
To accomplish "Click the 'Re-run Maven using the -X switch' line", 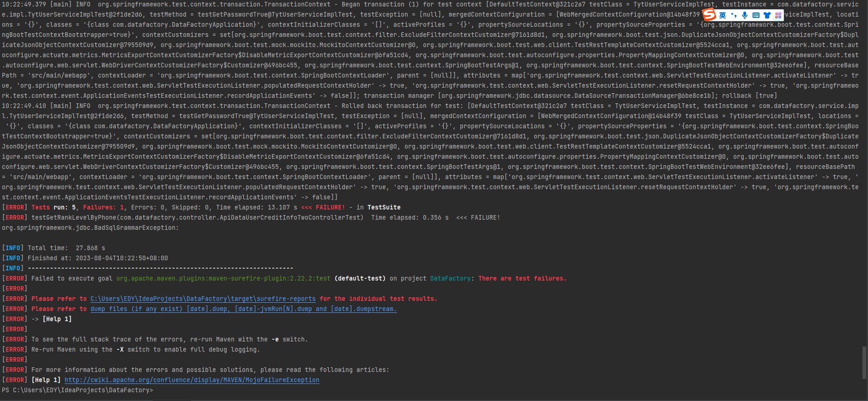I will click(x=131, y=349).
